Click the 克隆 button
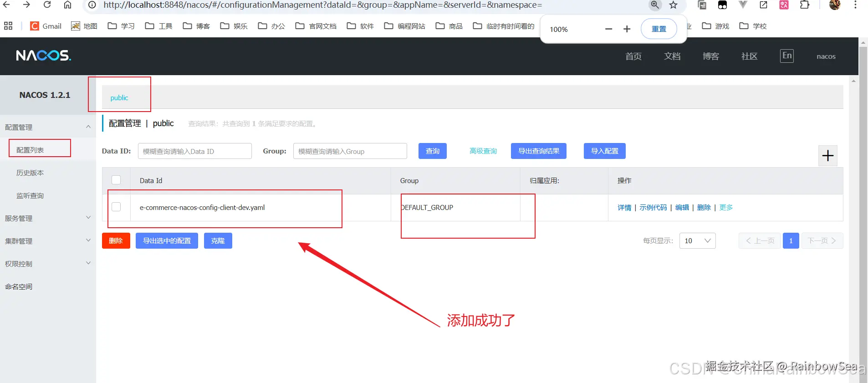 point(218,241)
